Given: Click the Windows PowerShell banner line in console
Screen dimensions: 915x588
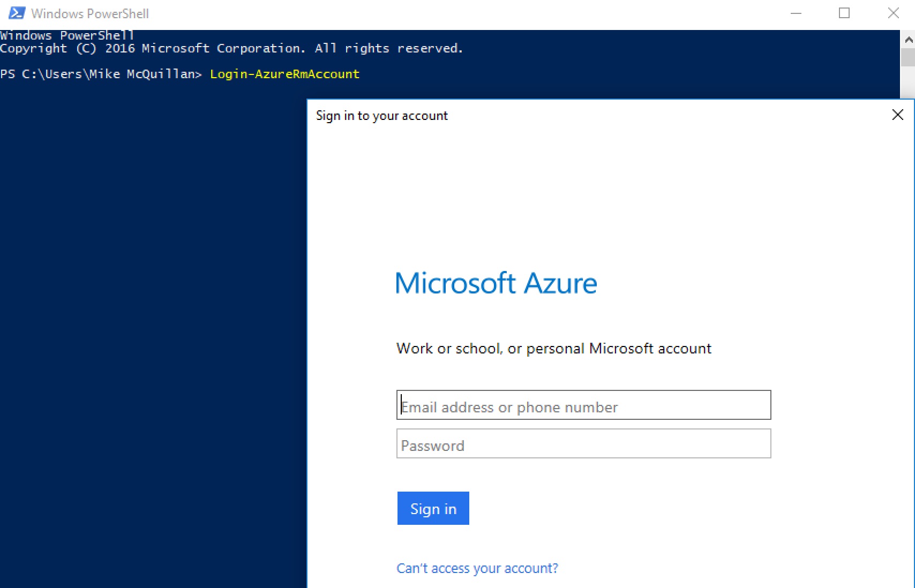Looking at the screenshot, I should [67, 36].
